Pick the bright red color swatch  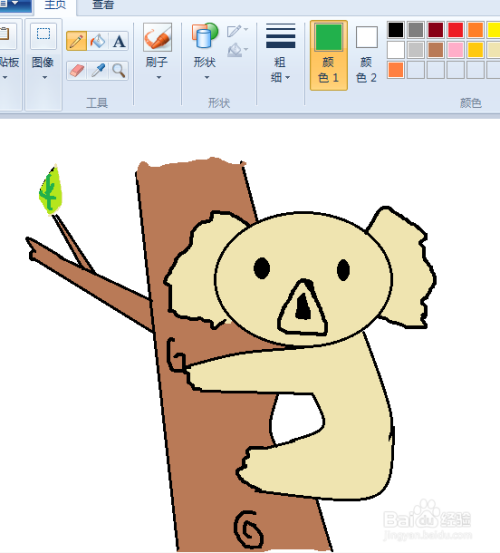click(x=456, y=30)
